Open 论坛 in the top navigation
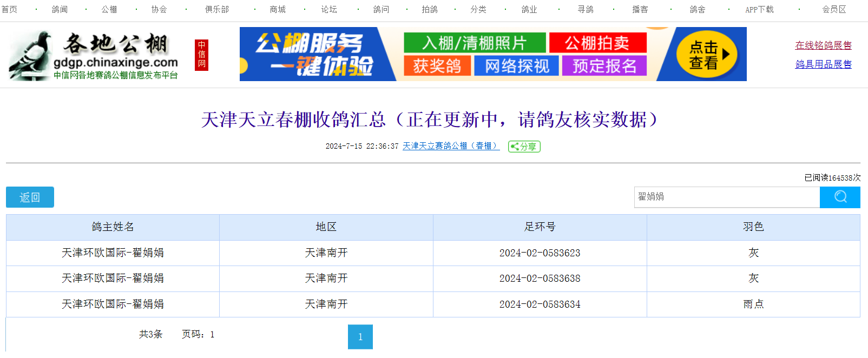 (328, 9)
